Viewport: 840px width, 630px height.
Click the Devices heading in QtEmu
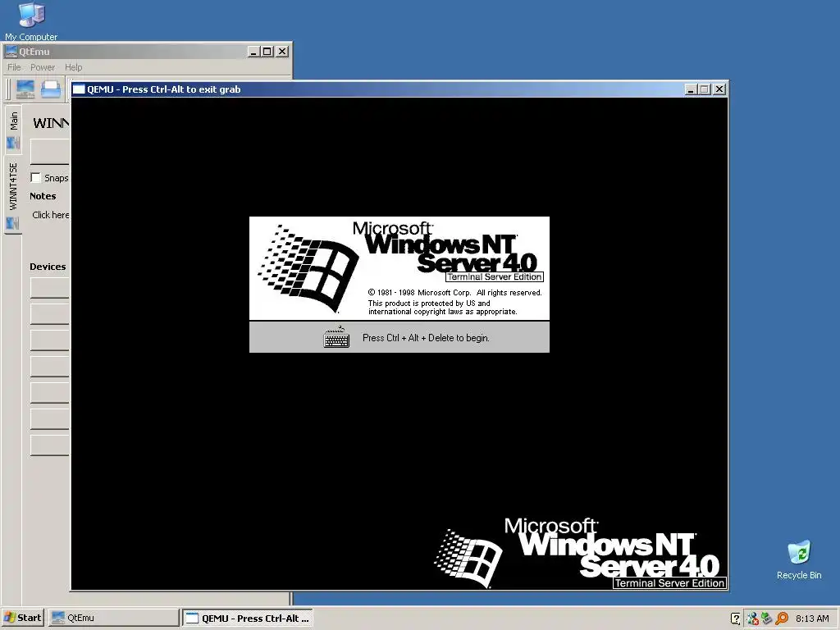coord(48,267)
